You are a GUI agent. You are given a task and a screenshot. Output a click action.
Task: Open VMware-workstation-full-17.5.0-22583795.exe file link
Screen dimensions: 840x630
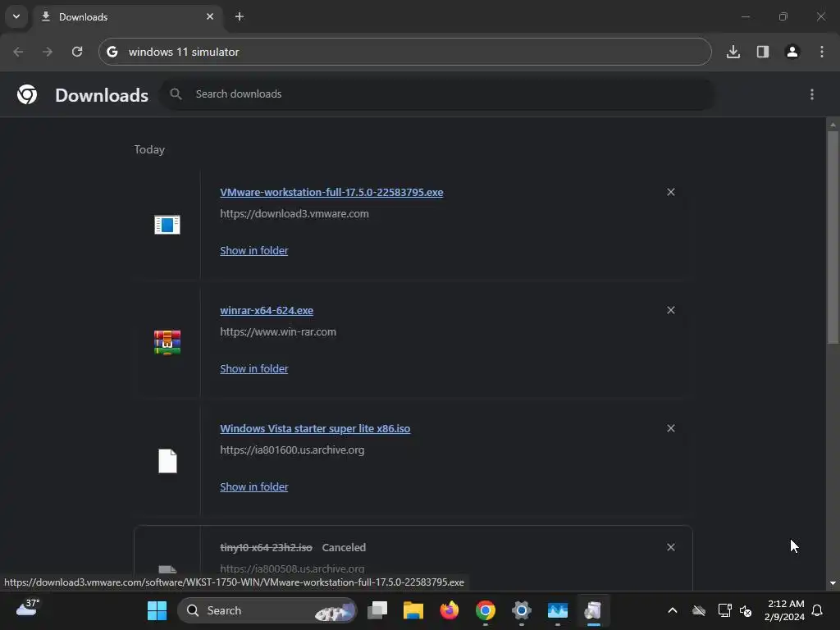331,192
